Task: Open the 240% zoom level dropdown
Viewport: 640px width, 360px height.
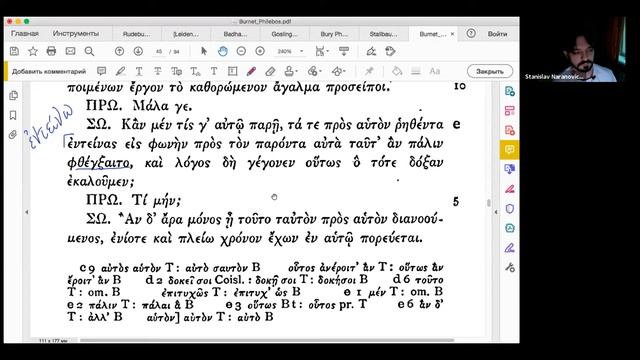Action: point(290,51)
